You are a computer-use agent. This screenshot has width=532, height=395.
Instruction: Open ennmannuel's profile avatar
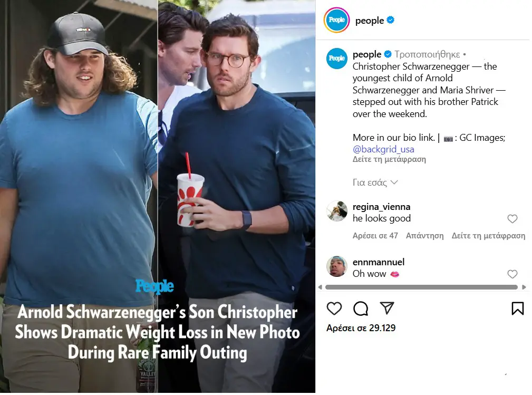(x=336, y=266)
